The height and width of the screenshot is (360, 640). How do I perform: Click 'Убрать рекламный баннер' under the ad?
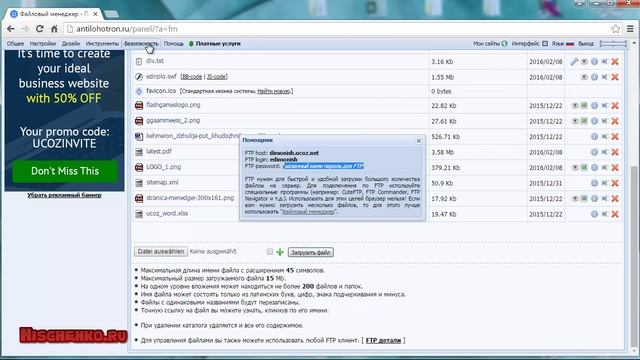64,195
